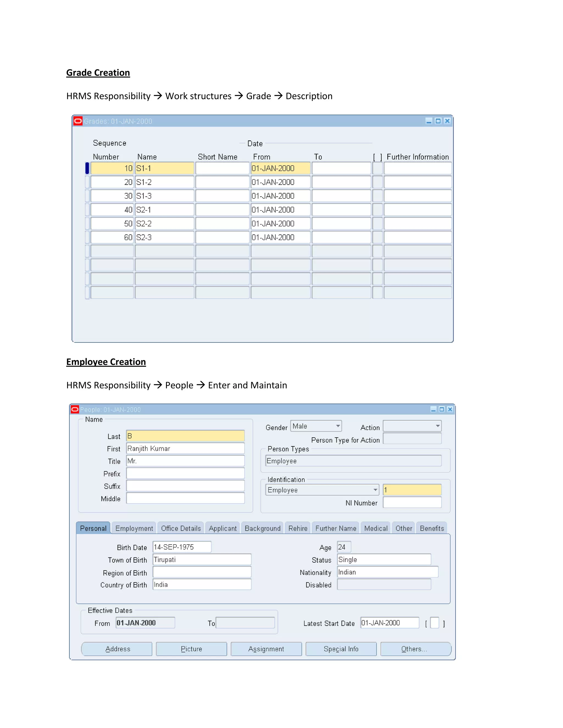
Task: Tick the flexfield checkbox for grade S1-3 row
Action: tap(377, 196)
